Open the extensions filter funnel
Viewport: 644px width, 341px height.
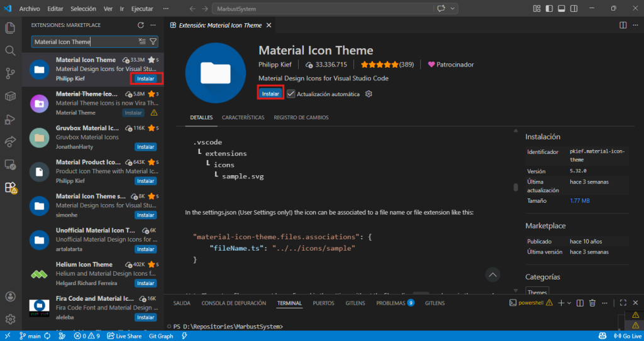153,41
